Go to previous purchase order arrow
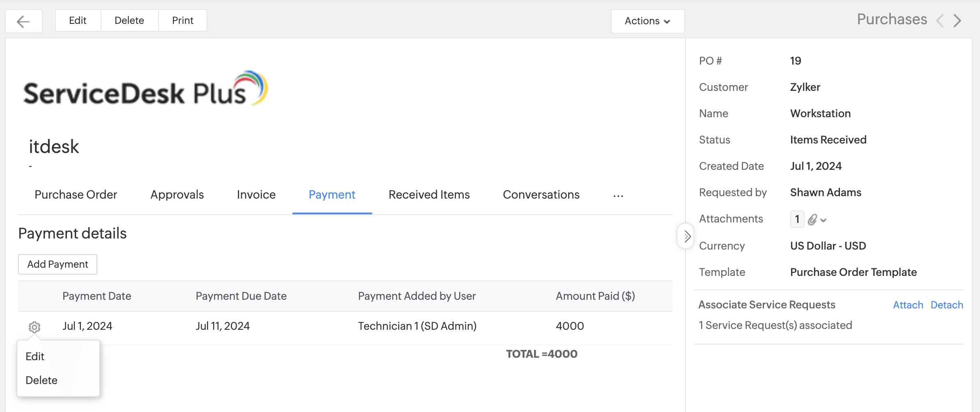The image size is (980, 412). pos(940,21)
